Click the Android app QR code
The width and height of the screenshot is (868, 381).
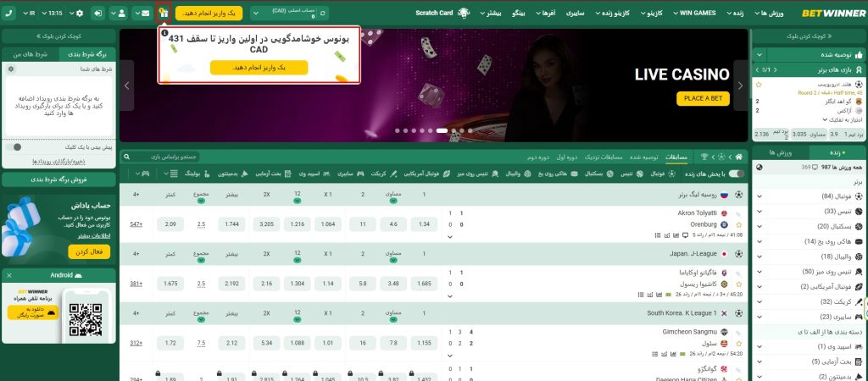86,320
